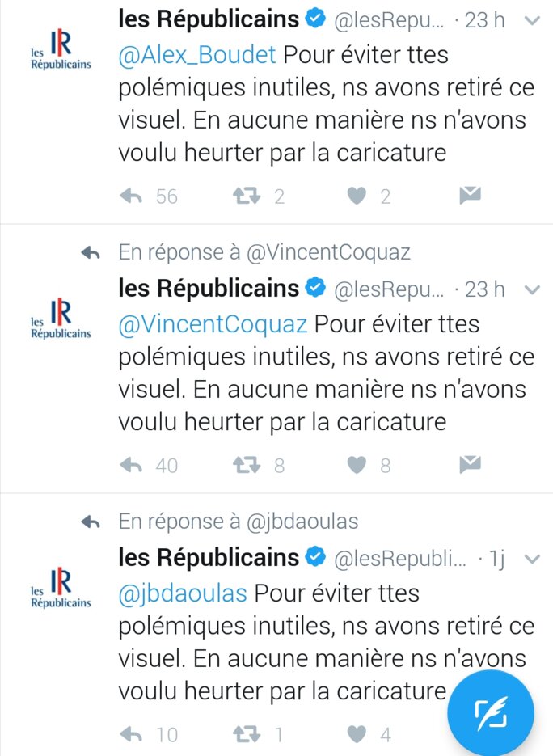Screen dimensions: 553x756
Task: Open the options chevron on the first tweet
Action: point(532,21)
